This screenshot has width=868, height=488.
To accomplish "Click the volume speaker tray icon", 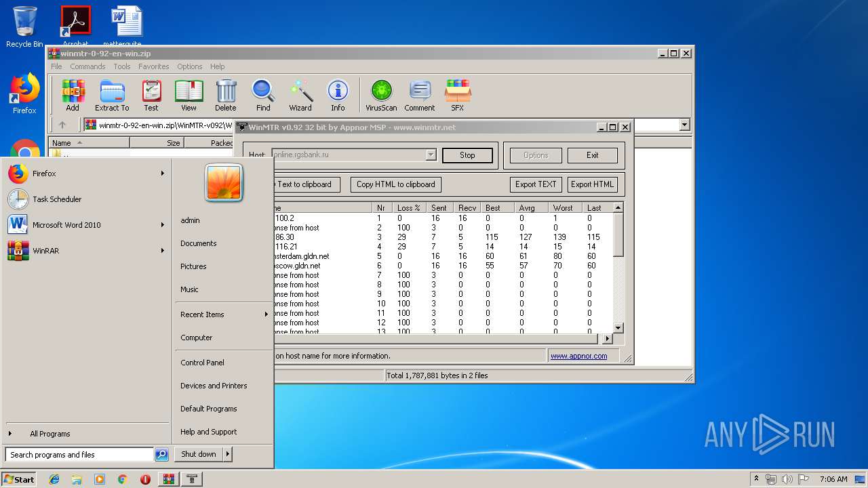I will (x=787, y=479).
